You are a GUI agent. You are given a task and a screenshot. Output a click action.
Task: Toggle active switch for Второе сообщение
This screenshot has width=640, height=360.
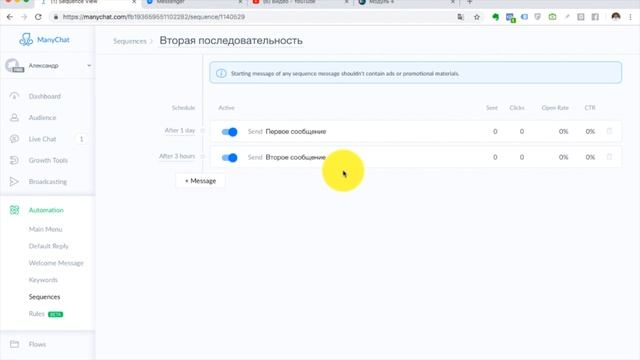229,158
